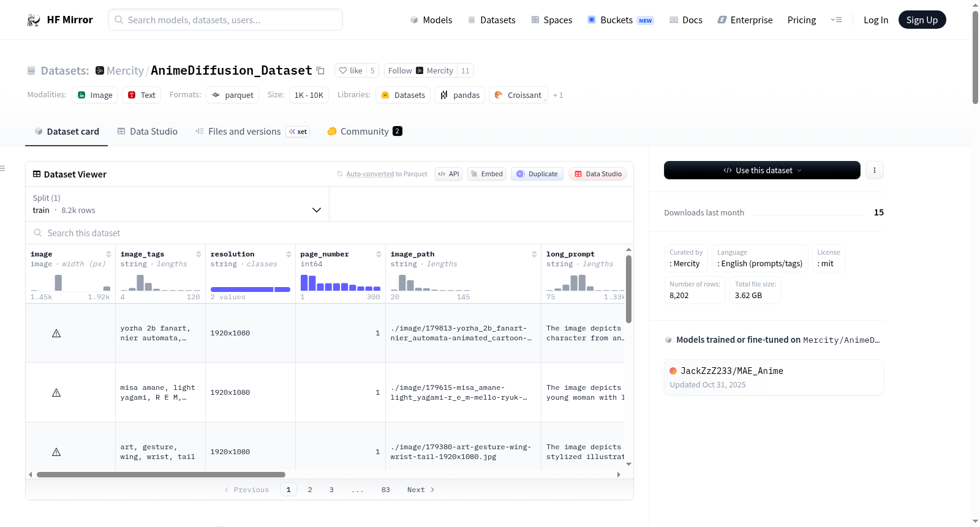
Task: Sort the image_tags column using its arrows
Action: coord(198,254)
